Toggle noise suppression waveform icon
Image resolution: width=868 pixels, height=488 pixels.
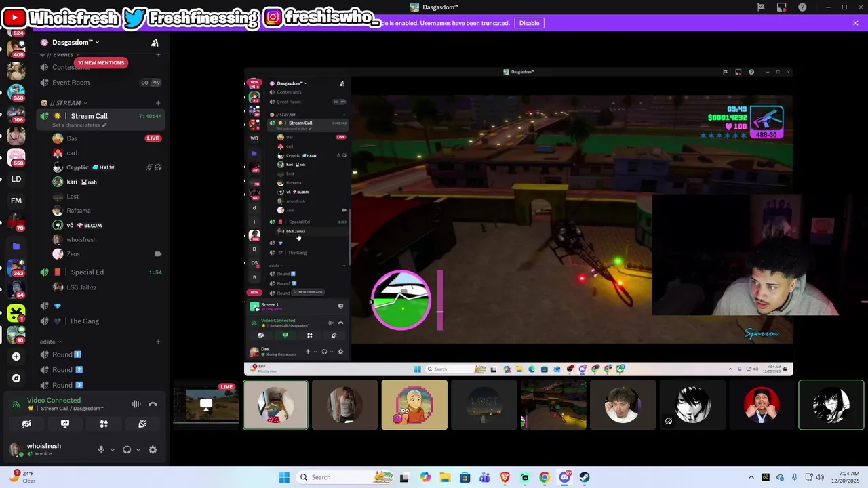136,404
